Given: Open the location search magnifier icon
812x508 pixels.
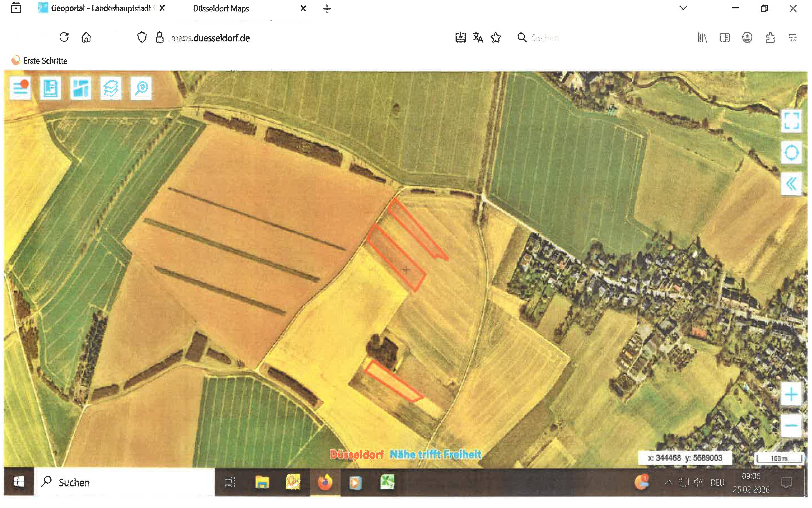Looking at the screenshot, I should [x=141, y=88].
